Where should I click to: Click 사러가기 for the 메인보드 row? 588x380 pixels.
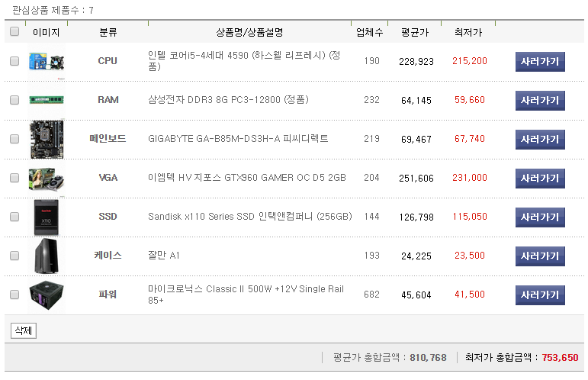click(x=540, y=140)
